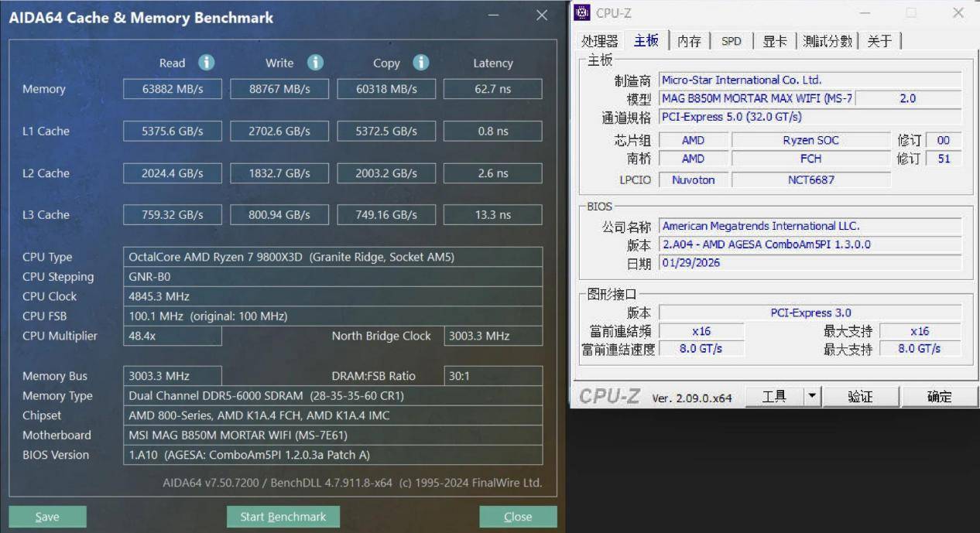
Task: Click the Memory Copy value 60318 MB/s
Action: pyautogui.click(x=386, y=89)
